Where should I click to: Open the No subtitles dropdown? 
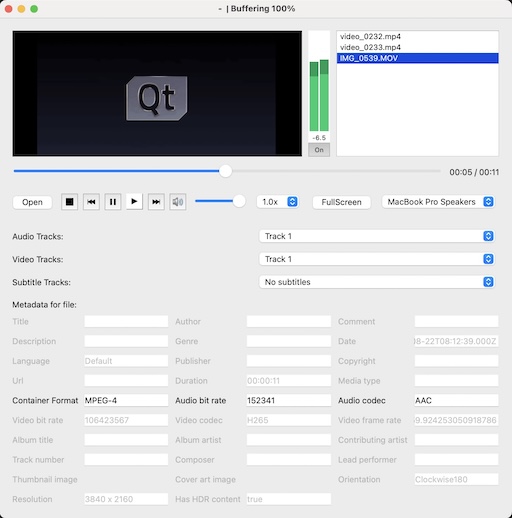point(377,282)
